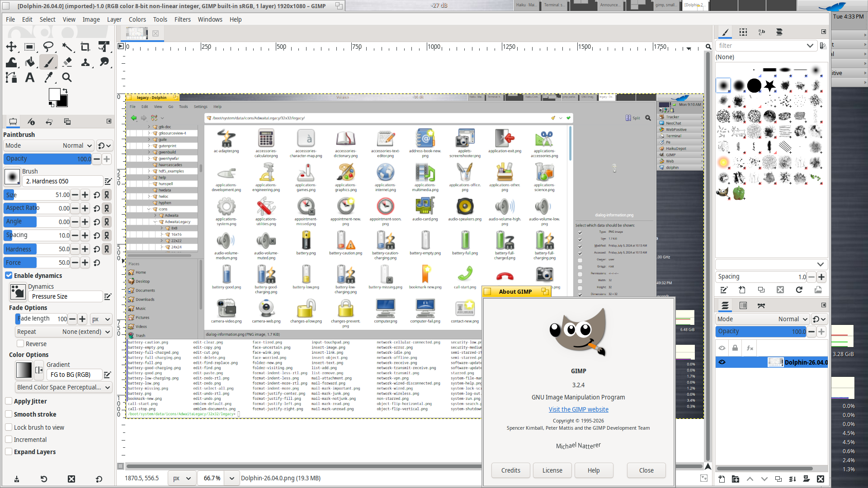Switch to the Undo History tab

coord(49,122)
